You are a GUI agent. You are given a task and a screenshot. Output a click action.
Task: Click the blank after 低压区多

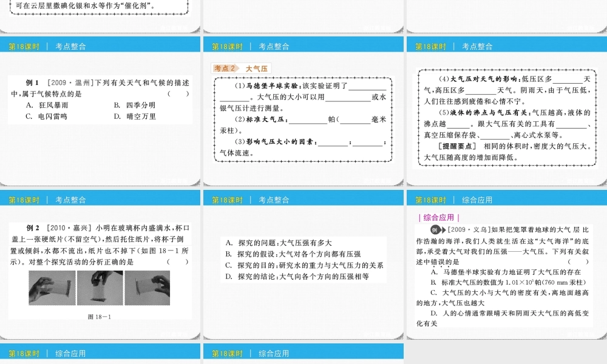click(x=568, y=82)
